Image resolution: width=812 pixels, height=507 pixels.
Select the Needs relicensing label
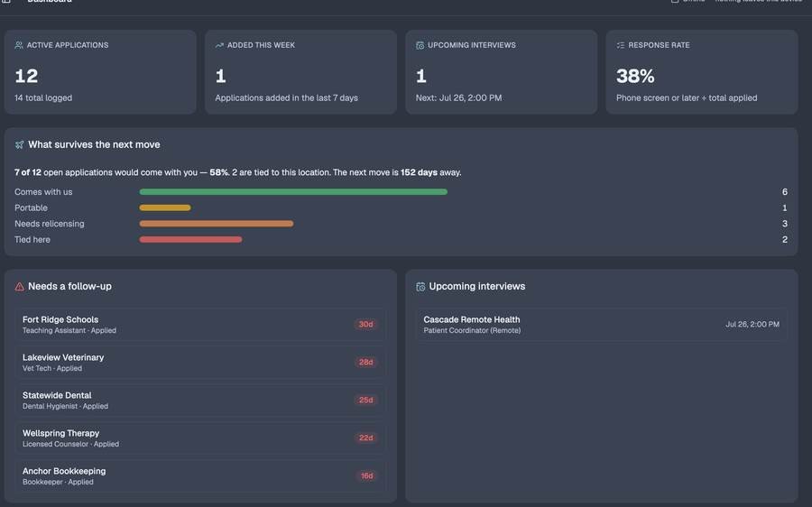[x=50, y=224]
